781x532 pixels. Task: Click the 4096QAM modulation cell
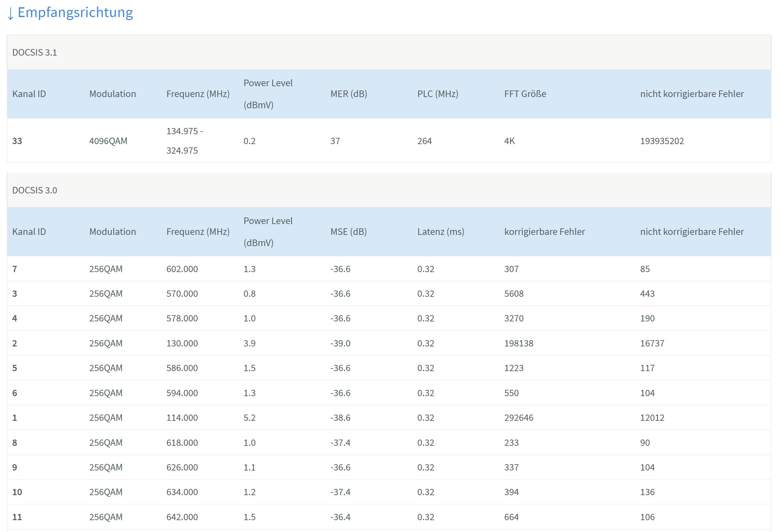click(108, 141)
